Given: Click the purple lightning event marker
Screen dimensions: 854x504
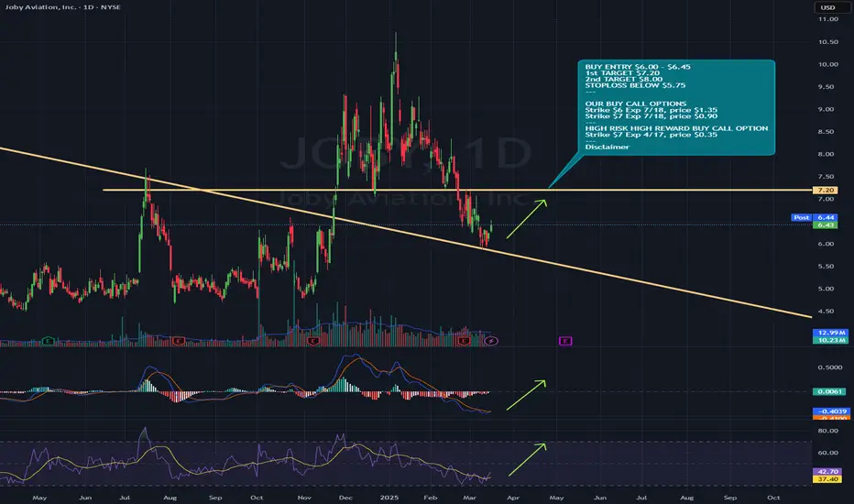Looking at the screenshot, I should click(x=491, y=341).
